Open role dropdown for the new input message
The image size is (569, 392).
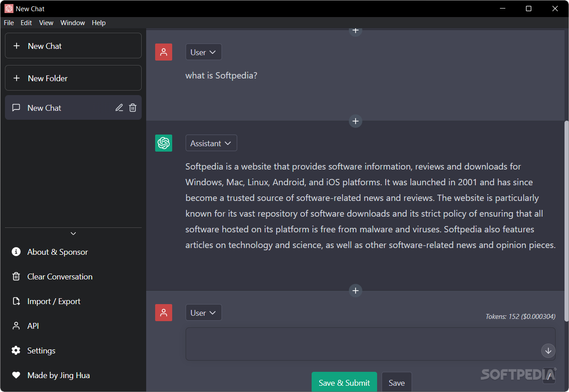tap(204, 313)
